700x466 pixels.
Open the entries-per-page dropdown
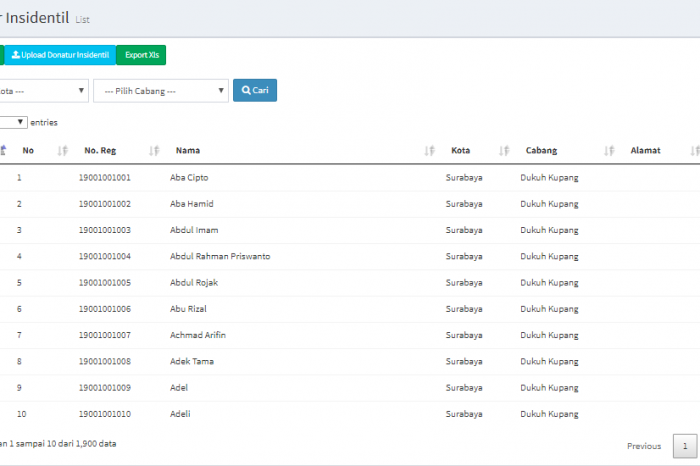click(x=13, y=122)
